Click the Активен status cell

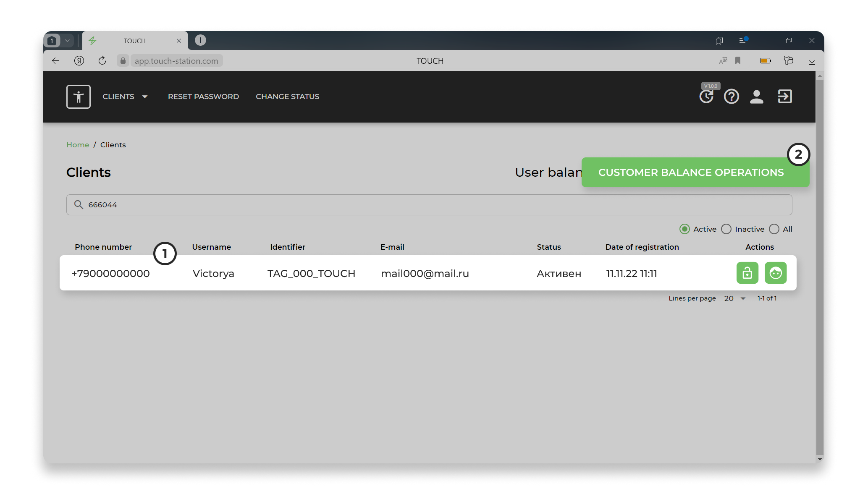[x=559, y=274]
